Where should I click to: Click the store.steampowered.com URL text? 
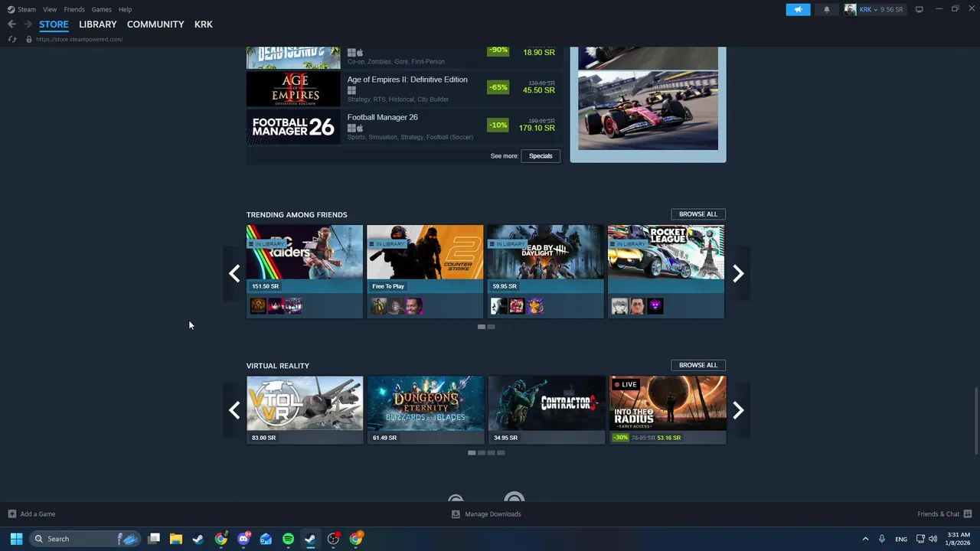click(79, 39)
